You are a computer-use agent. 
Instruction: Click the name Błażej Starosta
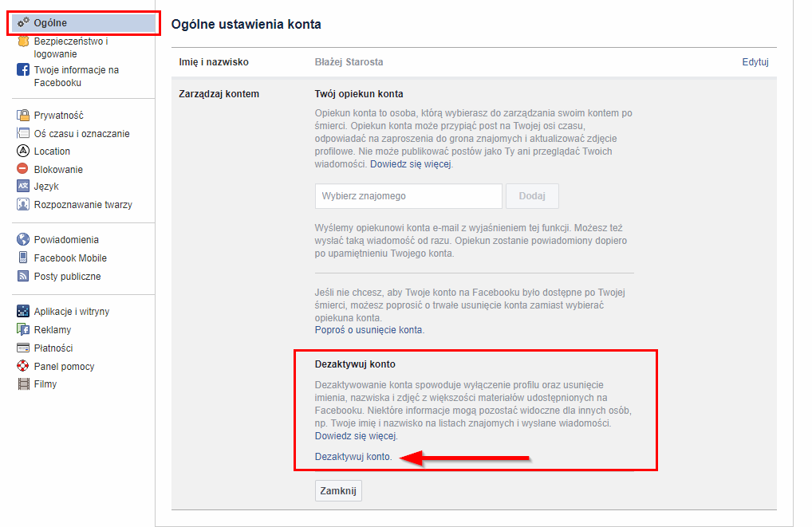[349, 62]
